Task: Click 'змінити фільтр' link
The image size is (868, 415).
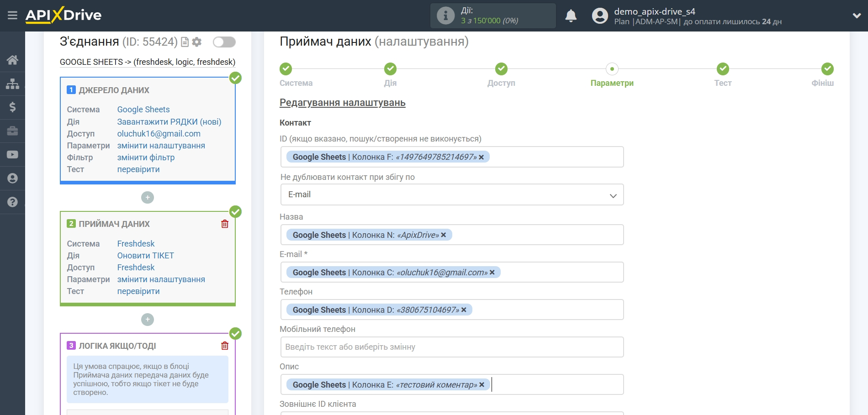Action: coord(146,158)
